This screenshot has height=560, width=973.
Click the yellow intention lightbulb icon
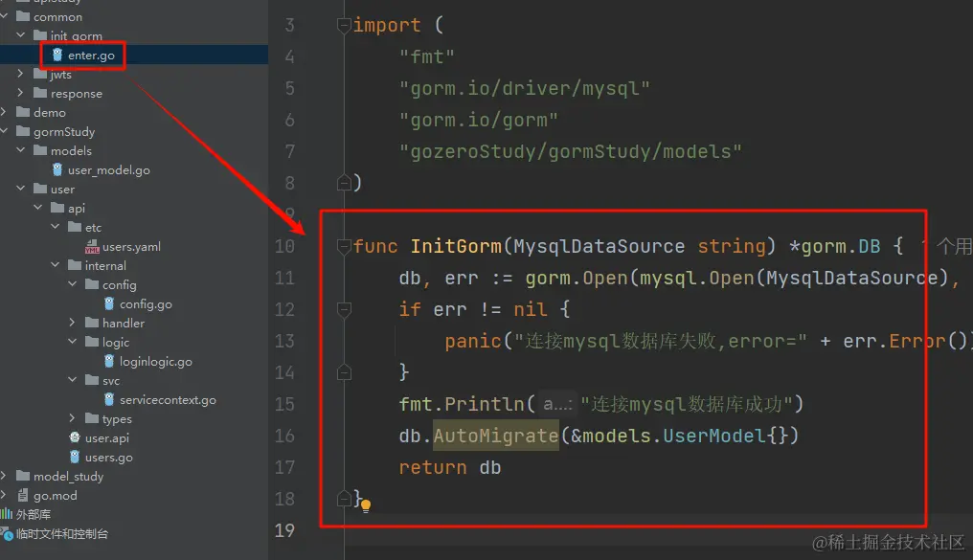coord(366,506)
